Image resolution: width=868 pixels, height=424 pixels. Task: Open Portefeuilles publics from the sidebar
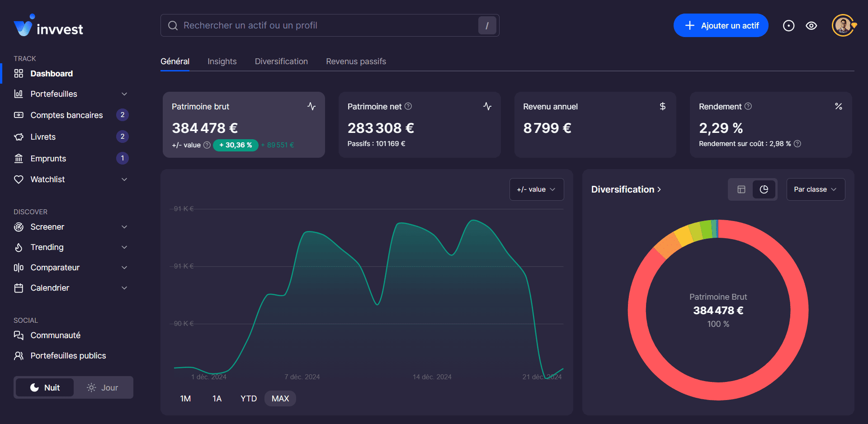pos(68,356)
